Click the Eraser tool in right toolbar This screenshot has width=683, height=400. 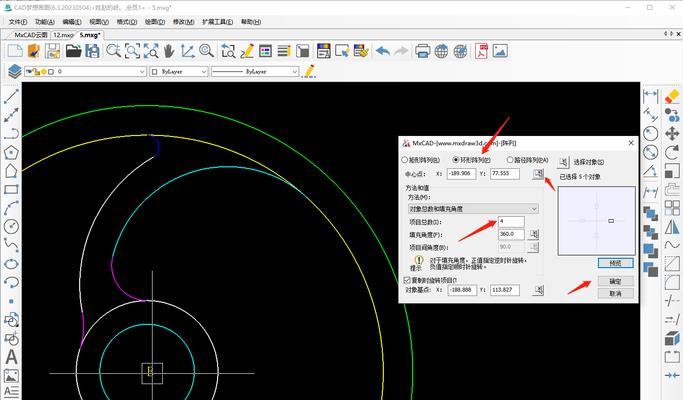(x=673, y=96)
